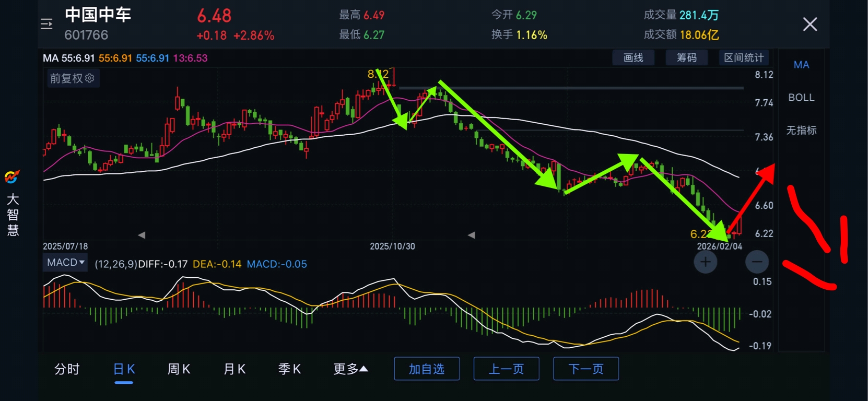Click the current price 6.48
The width and height of the screenshot is (868, 401).
(x=214, y=16)
